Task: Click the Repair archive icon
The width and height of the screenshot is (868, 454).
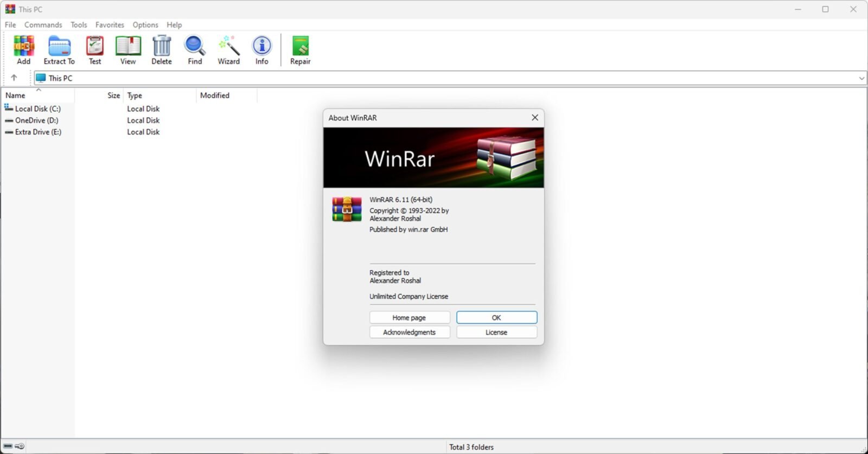Action: click(x=300, y=50)
